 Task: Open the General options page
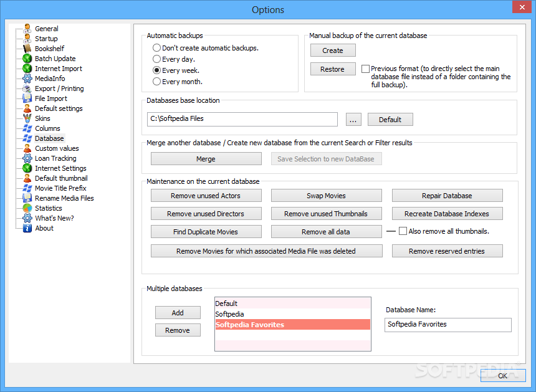point(47,29)
